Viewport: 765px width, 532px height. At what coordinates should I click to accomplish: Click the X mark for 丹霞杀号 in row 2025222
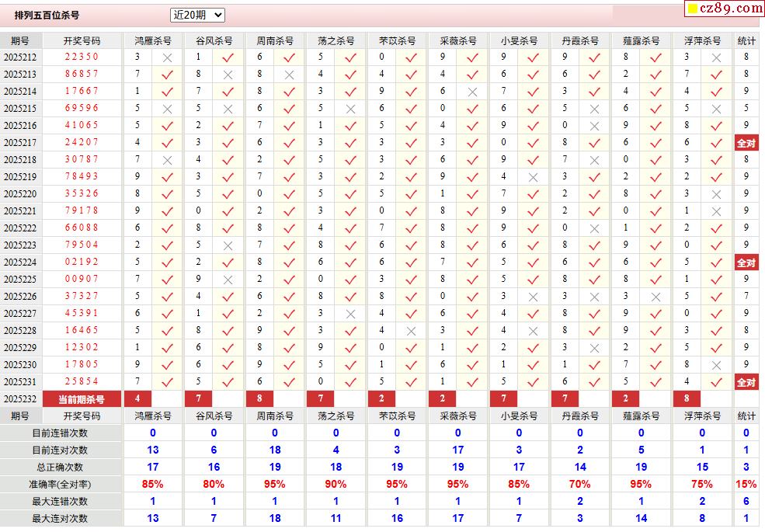pyautogui.click(x=594, y=228)
